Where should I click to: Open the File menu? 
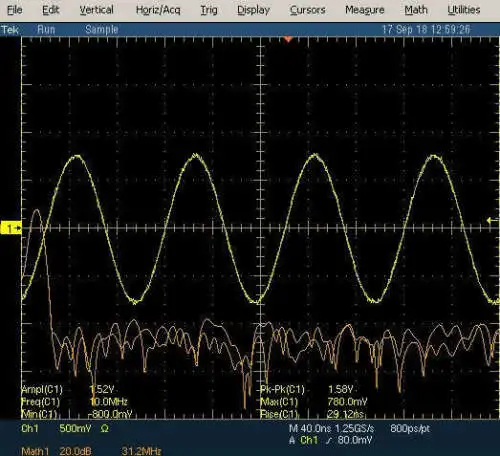[15, 10]
